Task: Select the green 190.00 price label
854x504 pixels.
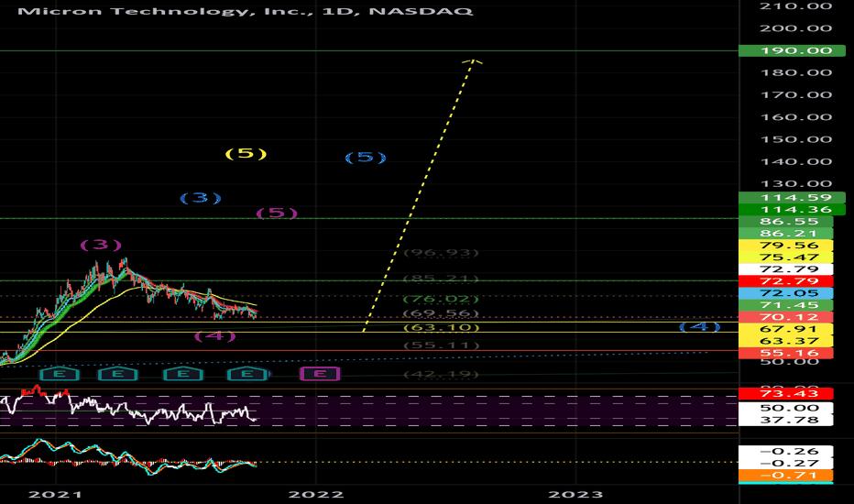Action: (x=792, y=50)
